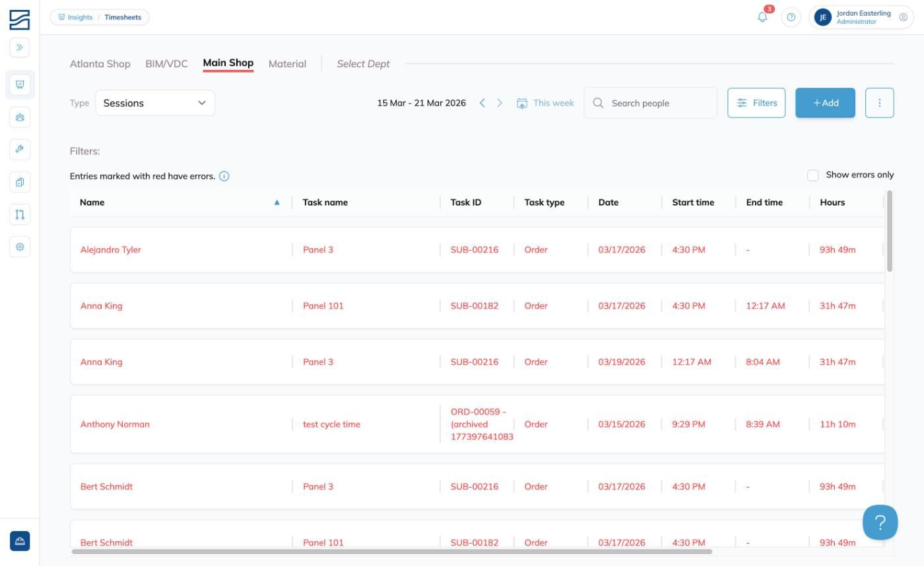Sort by the Start time column header
This screenshot has width=924, height=566.
[x=693, y=203]
